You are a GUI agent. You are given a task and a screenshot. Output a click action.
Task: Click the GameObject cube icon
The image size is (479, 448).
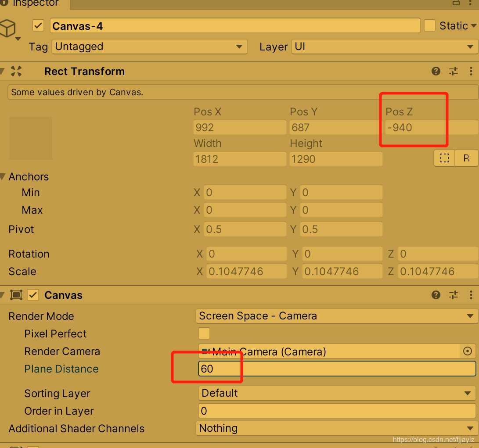click(x=7, y=28)
